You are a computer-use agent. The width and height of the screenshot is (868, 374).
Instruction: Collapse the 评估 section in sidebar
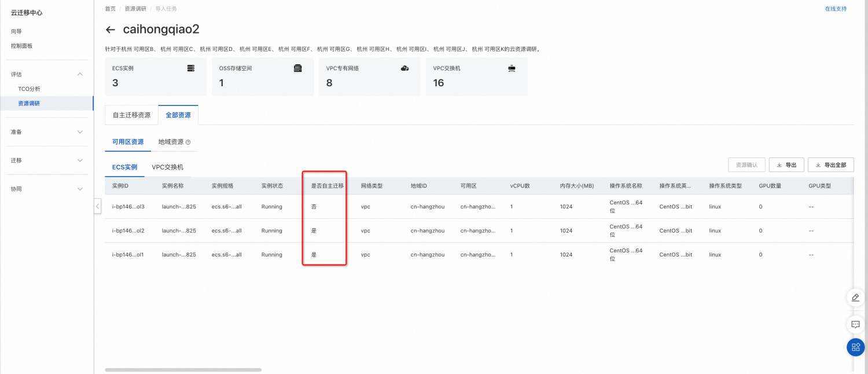80,74
